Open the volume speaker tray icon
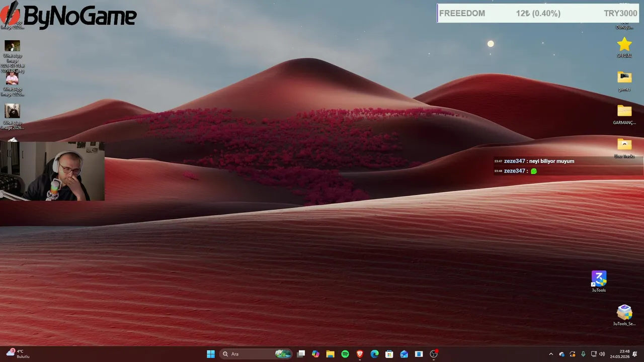 click(602, 354)
